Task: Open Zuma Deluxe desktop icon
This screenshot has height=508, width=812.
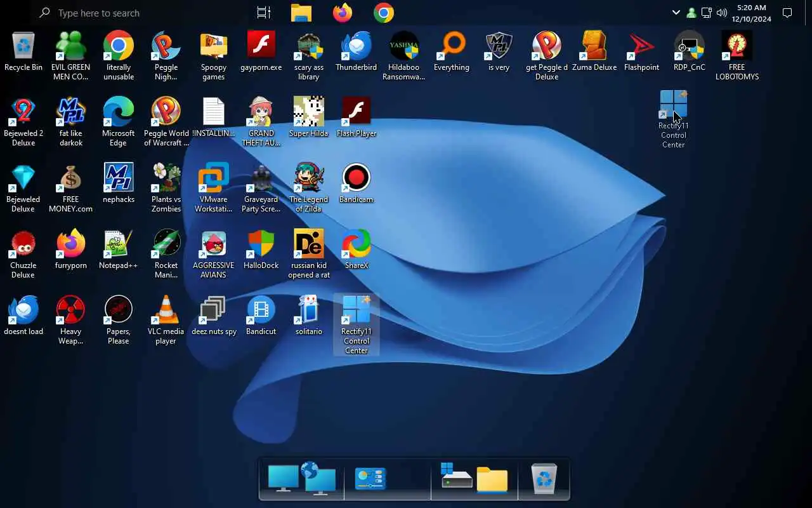Action: (x=594, y=52)
